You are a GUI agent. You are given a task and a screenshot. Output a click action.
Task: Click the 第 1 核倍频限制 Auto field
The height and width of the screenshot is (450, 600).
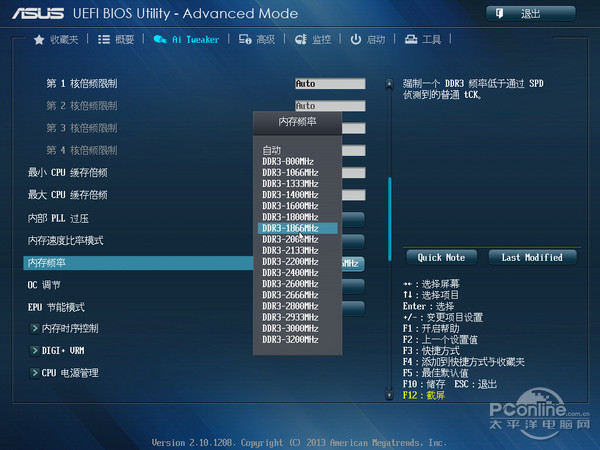(329, 84)
